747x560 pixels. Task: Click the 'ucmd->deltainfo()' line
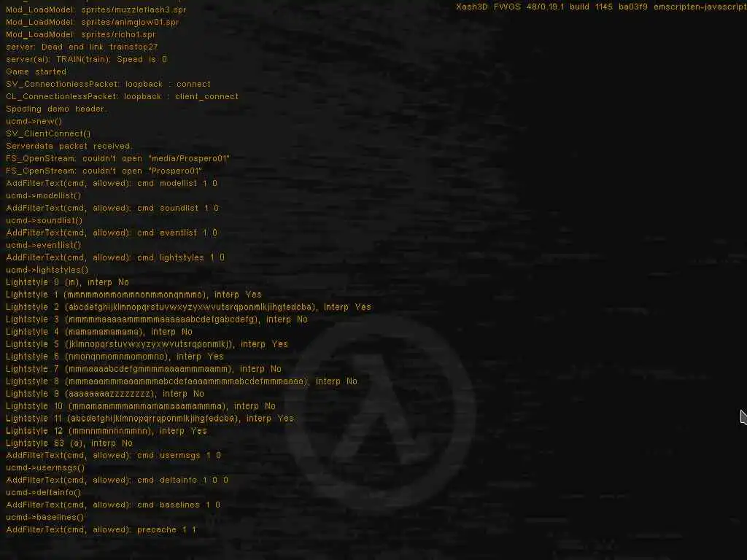point(43,492)
